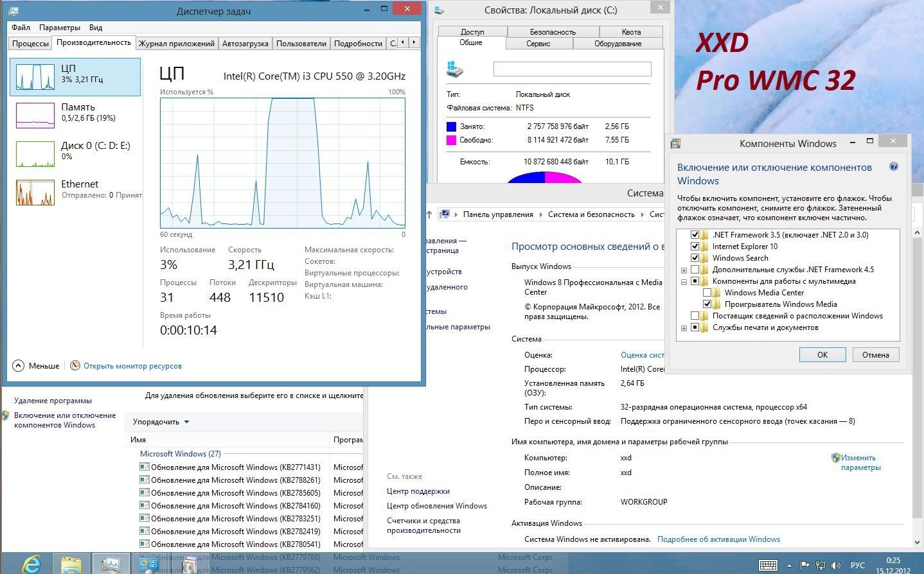Open the volume tray icon
The width and height of the screenshot is (924, 574).
836,566
